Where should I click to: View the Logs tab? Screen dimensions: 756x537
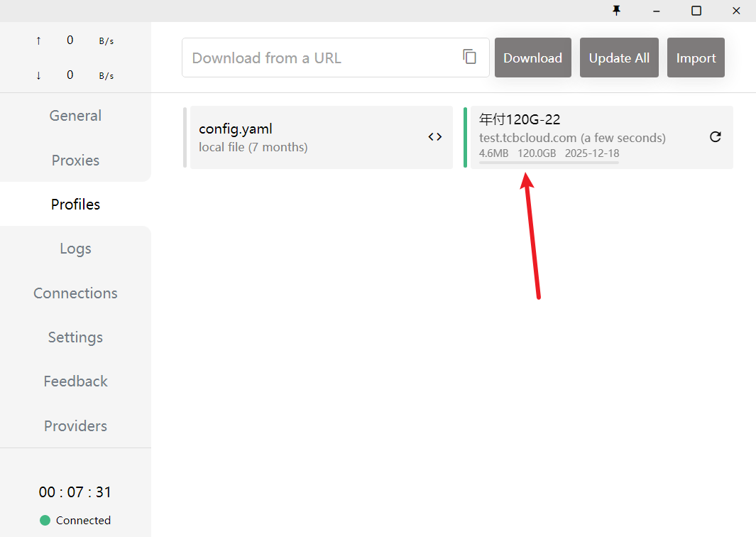coord(75,249)
